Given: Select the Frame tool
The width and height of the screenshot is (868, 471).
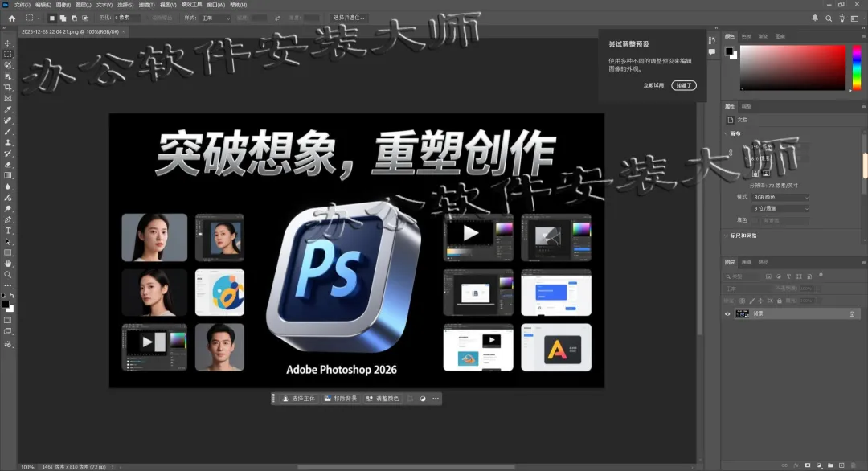Looking at the screenshot, I should click(x=8, y=99).
